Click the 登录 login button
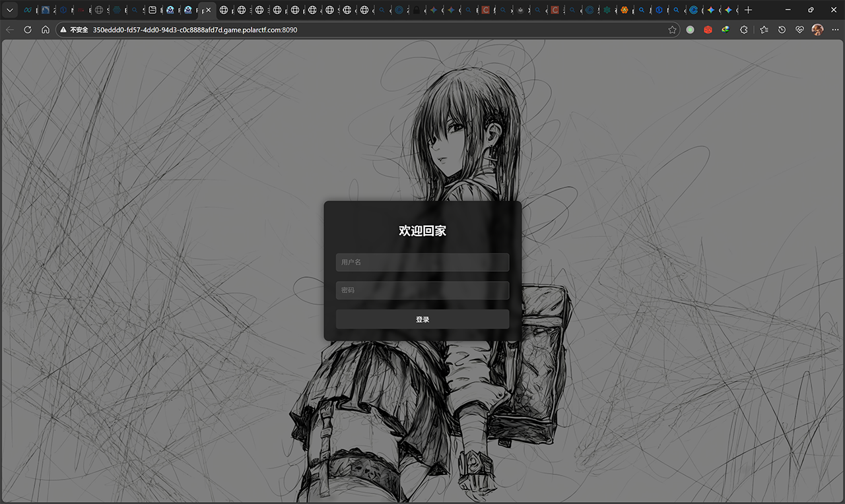The height and width of the screenshot is (504, 845). pos(422,319)
